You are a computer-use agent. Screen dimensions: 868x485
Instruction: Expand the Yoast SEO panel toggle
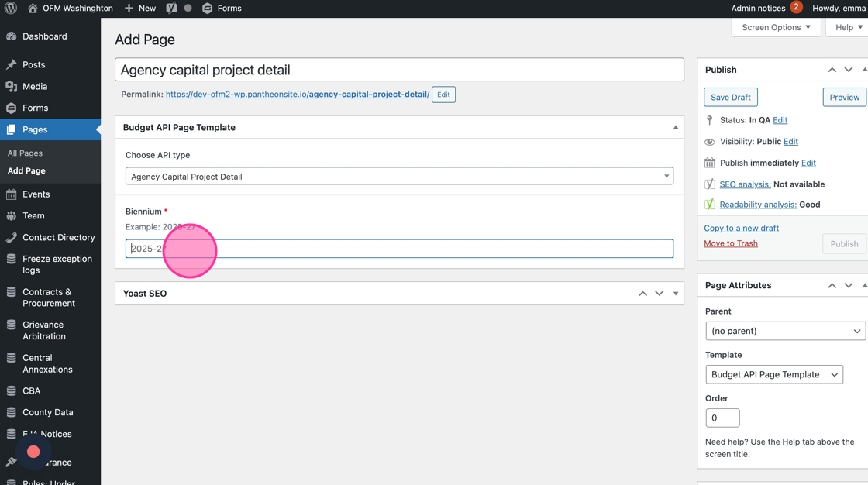[675, 294]
